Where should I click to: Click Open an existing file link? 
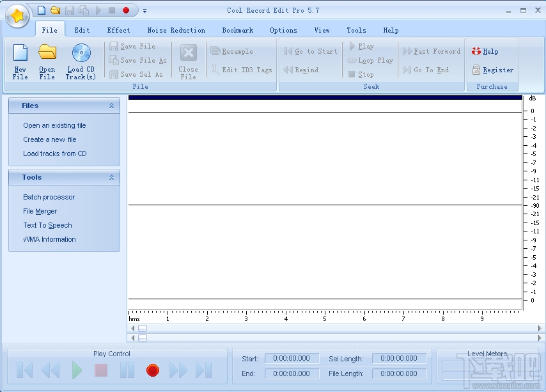[54, 125]
